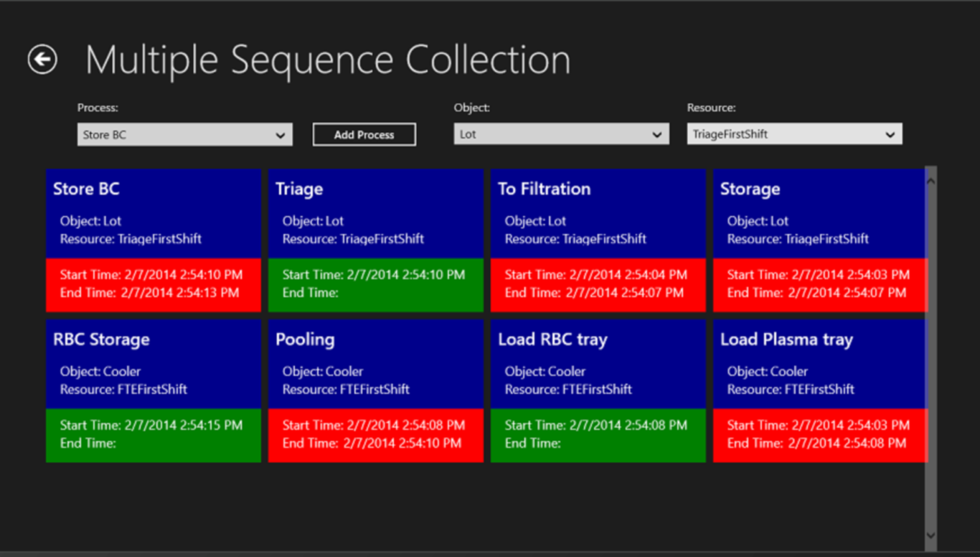
Task: Click the RBC Storage tile
Action: click(153, 364)
